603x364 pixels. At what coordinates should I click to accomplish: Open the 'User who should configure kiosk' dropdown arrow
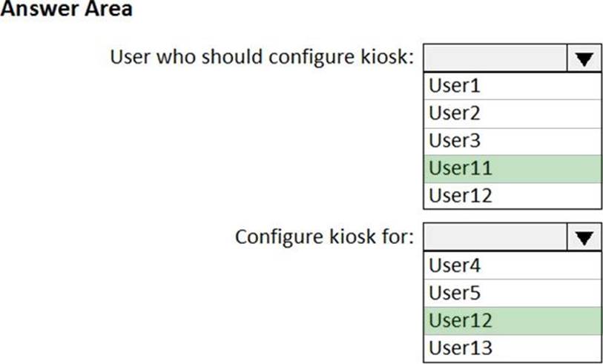[x=584, y=59]
